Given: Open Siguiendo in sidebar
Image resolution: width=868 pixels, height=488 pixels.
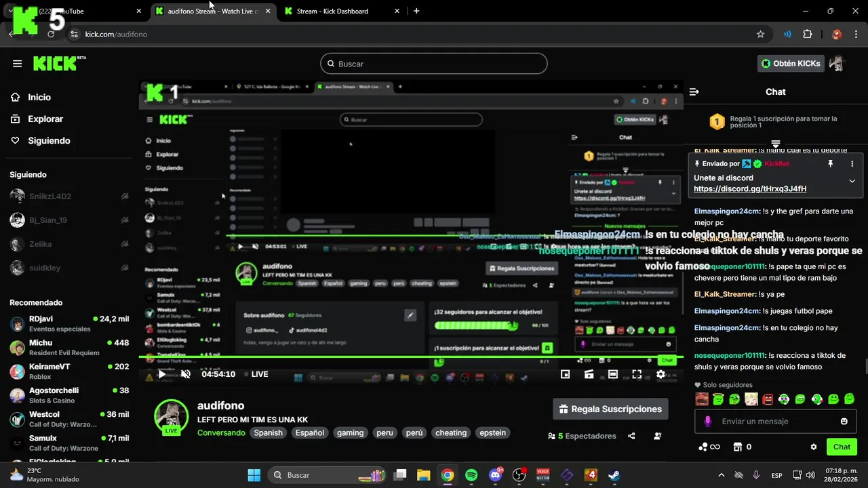Looking at the screenshot, I should (49, 141).
